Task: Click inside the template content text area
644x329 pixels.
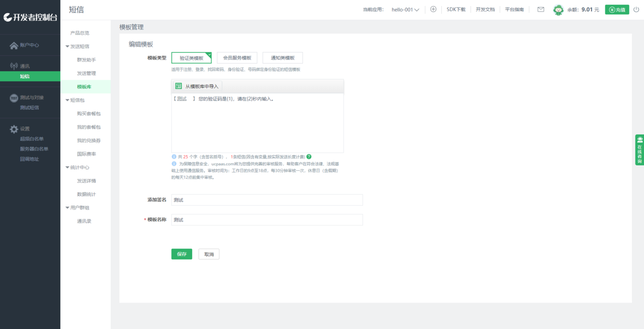Action: [258, 123]
